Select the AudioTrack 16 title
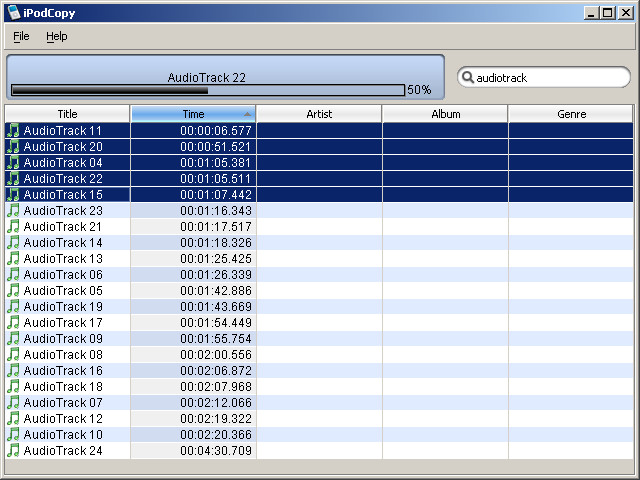Image resolution: width=640 pixels, height=480 pixels. 63,371
